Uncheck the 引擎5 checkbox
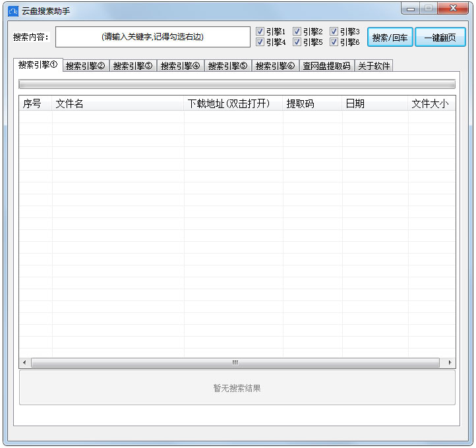This screenshot has width=476, height=448. click(x=297, y=42)
